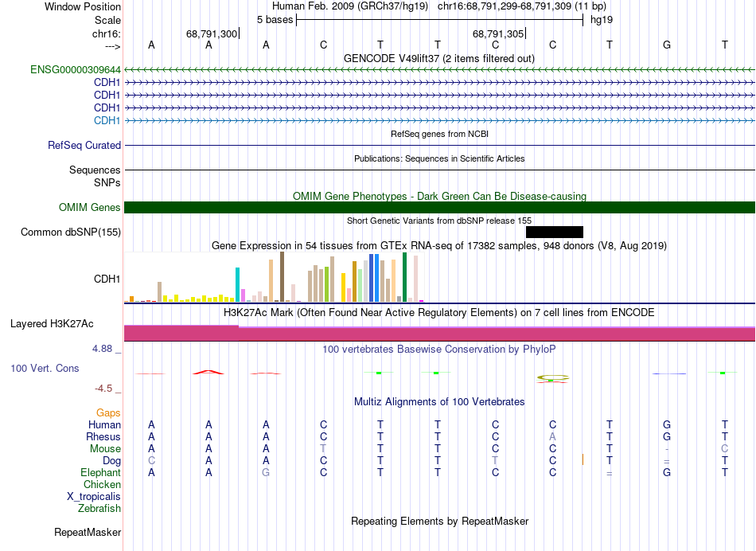This screenshot has width=756, height=551.
Task: Click the Mouse species row label
Action: 105,449
